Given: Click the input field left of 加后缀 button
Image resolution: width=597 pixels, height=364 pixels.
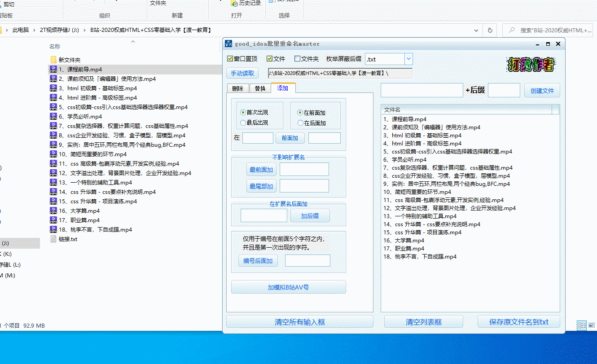Looking at the screenshot, I should coord(264,215).
